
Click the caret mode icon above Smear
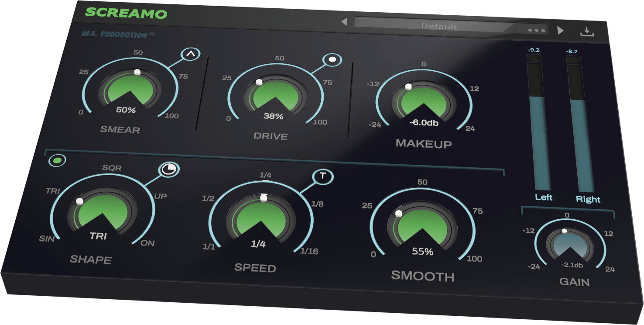point(191,54)
